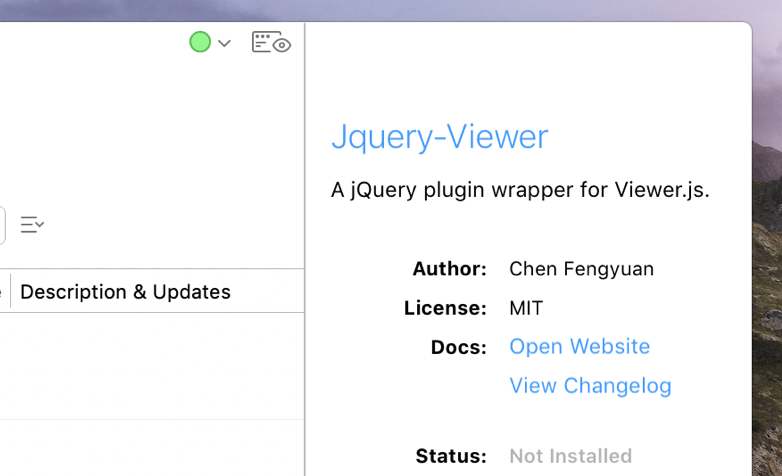Click the Open Website docs link
The image size is (782, 476).
tap(580, 346)
